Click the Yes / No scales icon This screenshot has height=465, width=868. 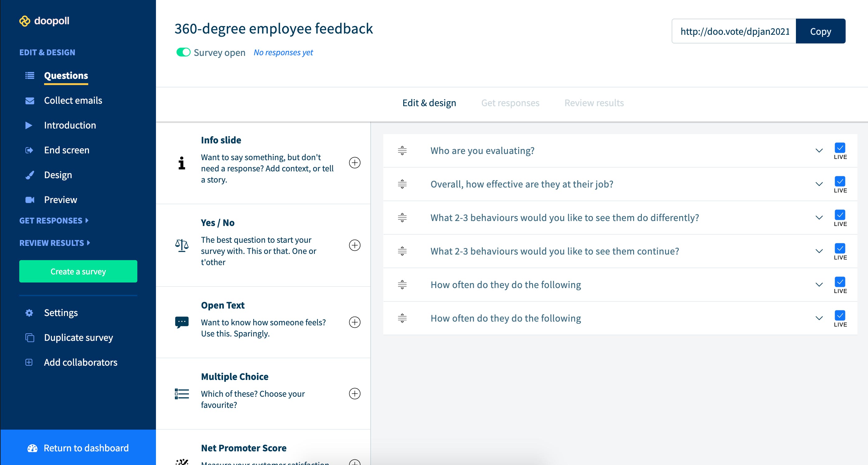click(x=182, y=246)
